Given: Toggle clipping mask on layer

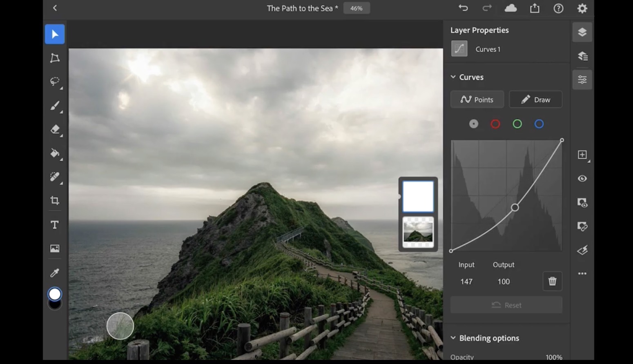Looking at the screenshot, I should (x=582, y=226).
